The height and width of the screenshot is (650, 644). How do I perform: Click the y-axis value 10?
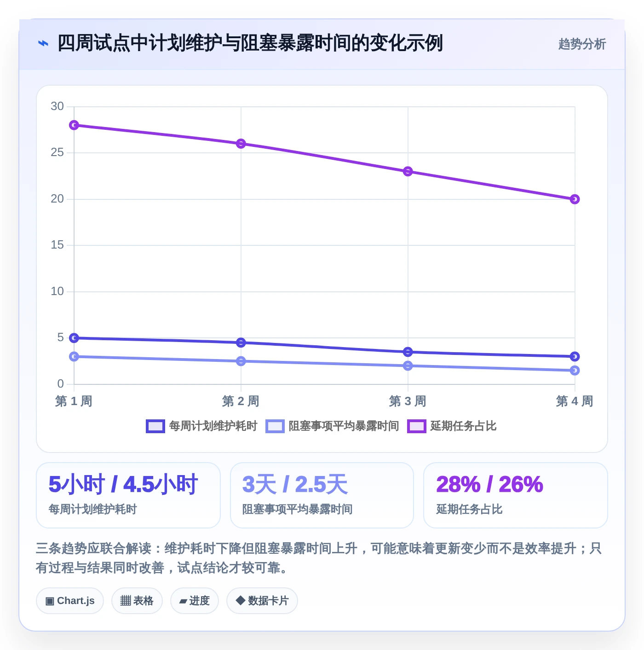pos(57,291)
